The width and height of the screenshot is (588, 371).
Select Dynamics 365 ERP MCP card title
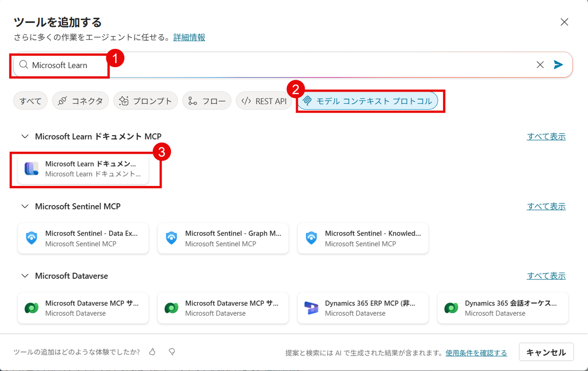pyautogui.click(x=370, y=303)
